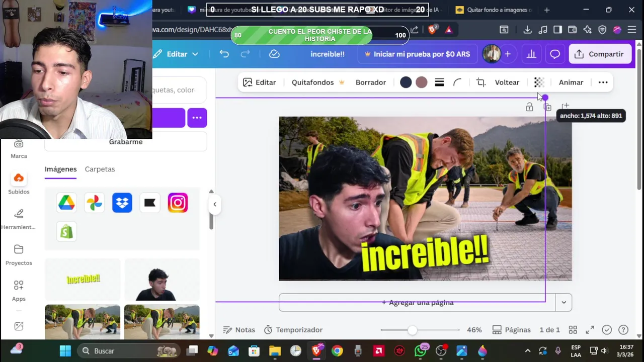644x362 pixels.
Task: Click the cloud save status icon
Action: (x=274, y=54)
